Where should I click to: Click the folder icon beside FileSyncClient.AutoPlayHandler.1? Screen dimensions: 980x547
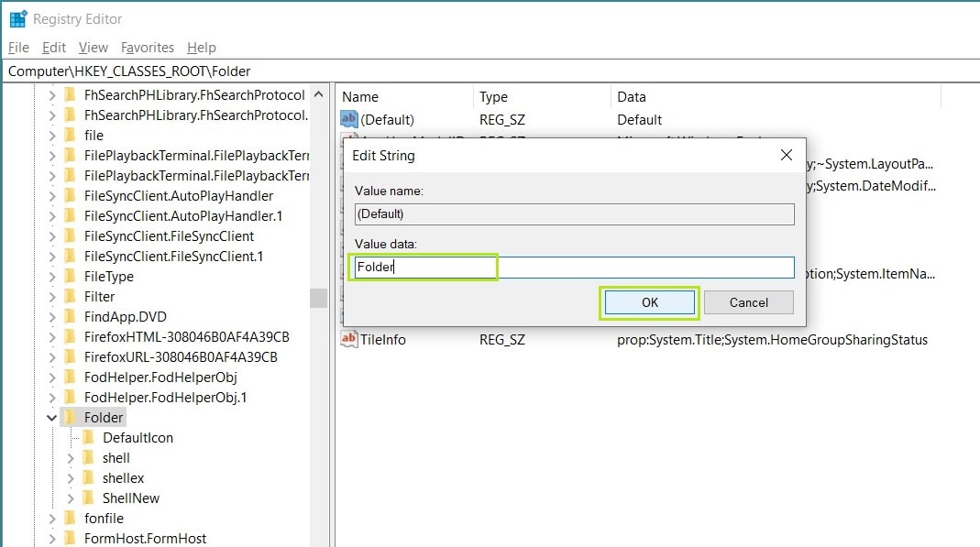tap(71, 215)
